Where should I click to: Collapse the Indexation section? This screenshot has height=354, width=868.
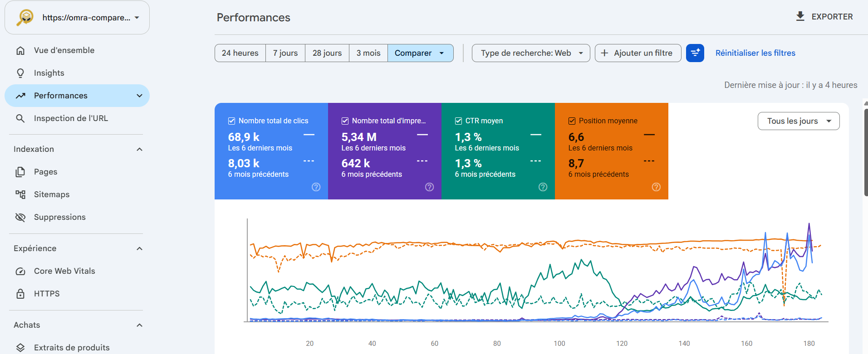click(140, 149)
